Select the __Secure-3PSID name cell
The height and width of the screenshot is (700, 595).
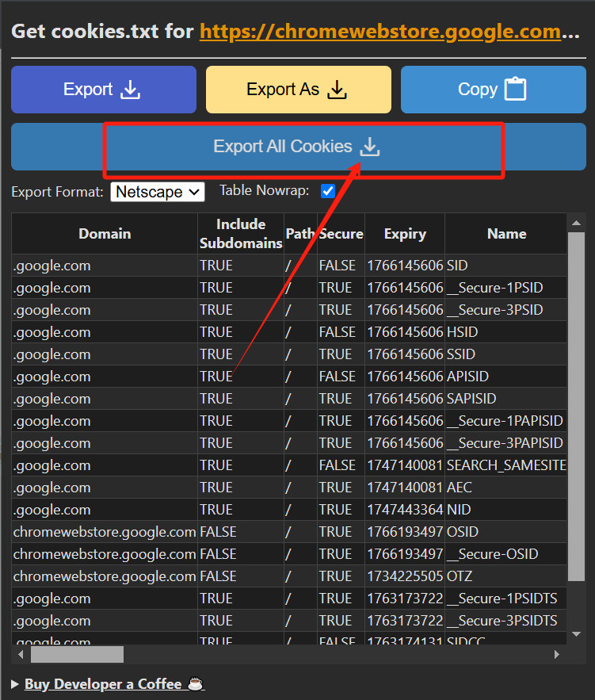(x=506, y=310)
